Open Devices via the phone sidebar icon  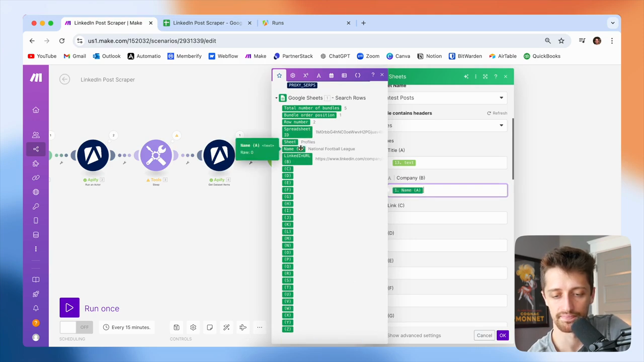coord(36,221)
